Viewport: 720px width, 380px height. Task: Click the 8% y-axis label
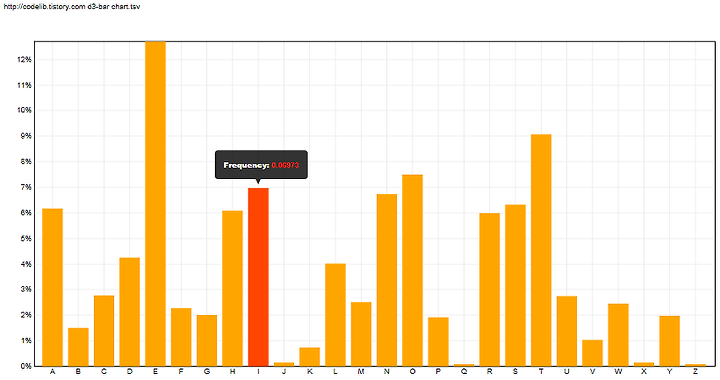point(26,162)
